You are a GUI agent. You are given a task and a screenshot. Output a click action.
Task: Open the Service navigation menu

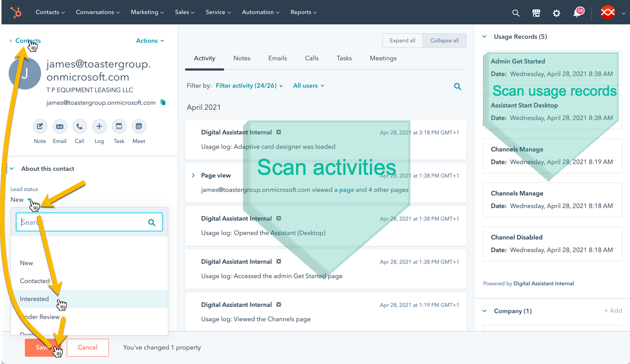point(218,12)
